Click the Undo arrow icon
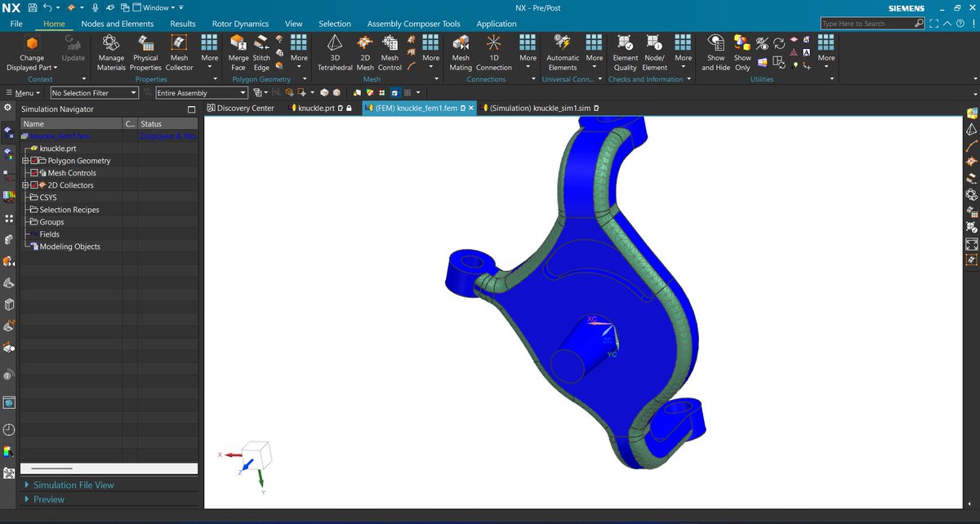 48,7
